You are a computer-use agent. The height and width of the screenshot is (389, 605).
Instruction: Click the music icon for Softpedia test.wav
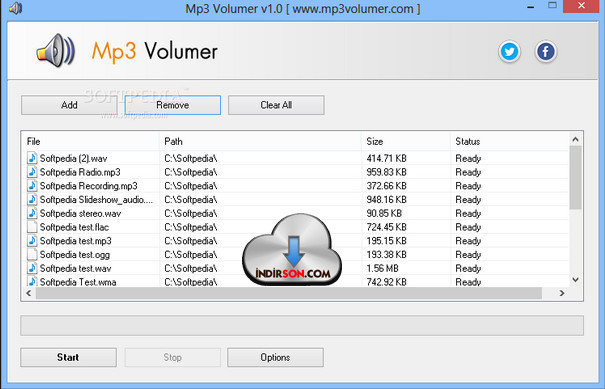point(32,268)
